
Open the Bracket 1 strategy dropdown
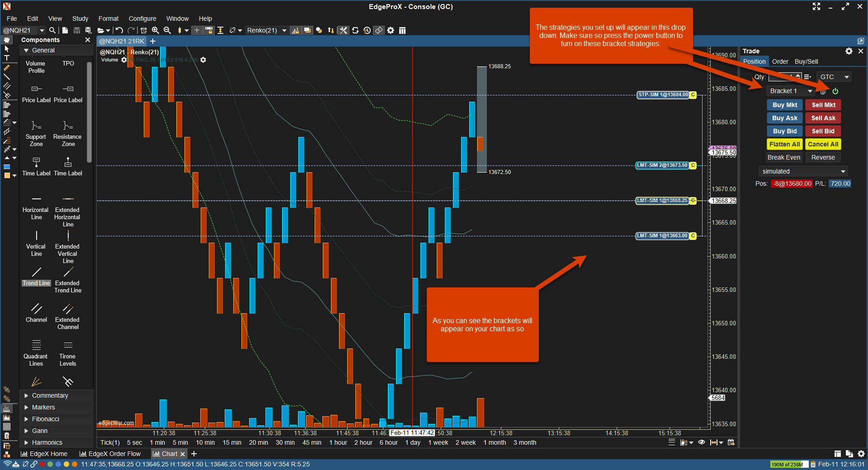pyautogui.click(x=790, y=91)
